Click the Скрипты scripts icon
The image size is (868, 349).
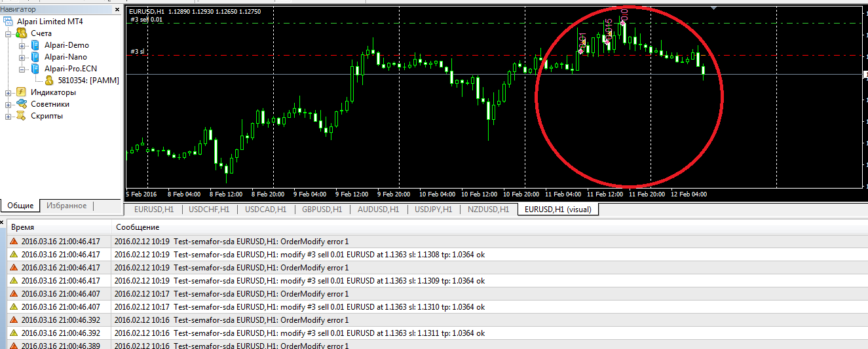pyautogui.click(x=21, y=116)
